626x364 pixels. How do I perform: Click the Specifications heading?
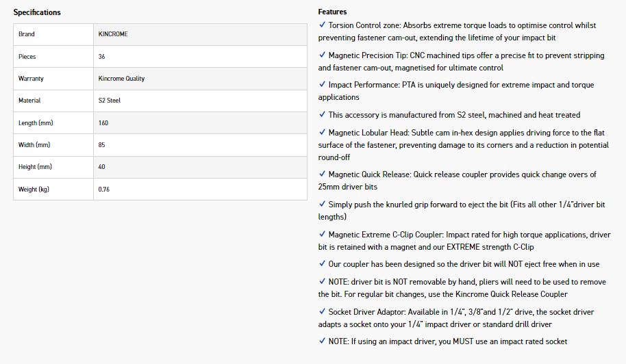[x=37, y=12]
